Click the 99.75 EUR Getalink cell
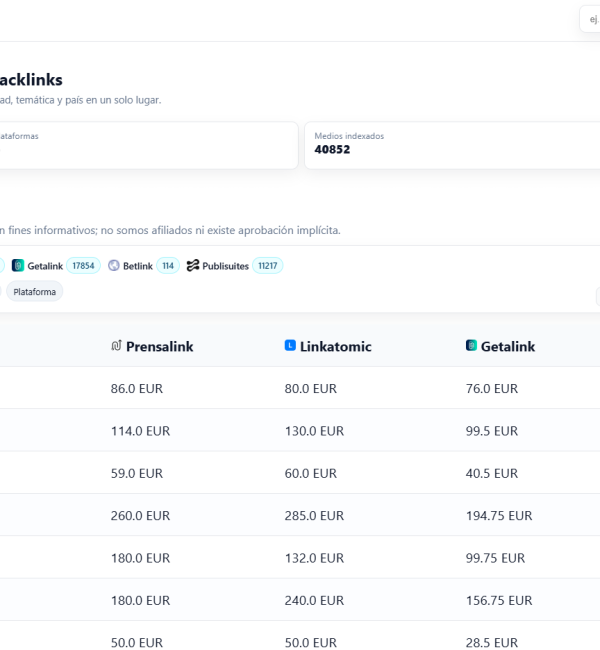This screenshot has width=600, height=650. (495, 558)
